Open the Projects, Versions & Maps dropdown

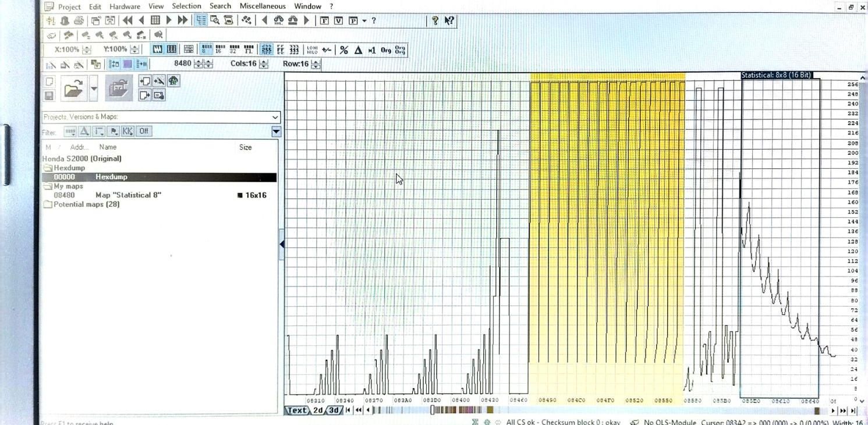[275, 117]
